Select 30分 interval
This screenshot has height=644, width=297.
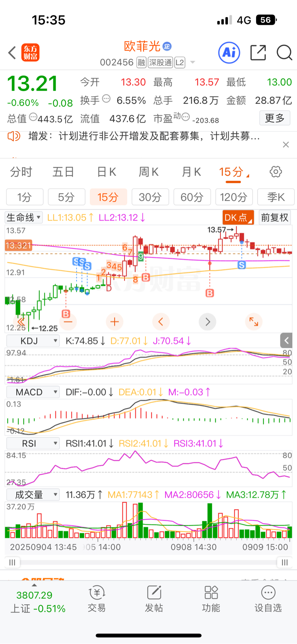150,197
